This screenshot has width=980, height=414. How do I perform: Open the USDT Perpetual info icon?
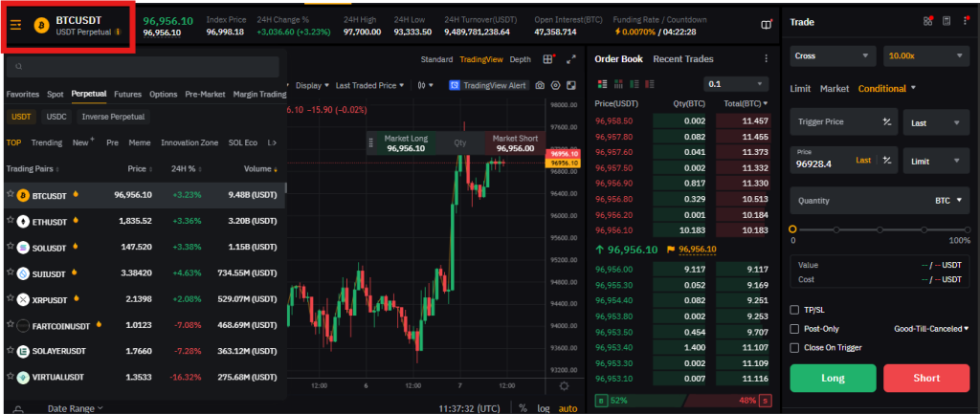(118, 32)
